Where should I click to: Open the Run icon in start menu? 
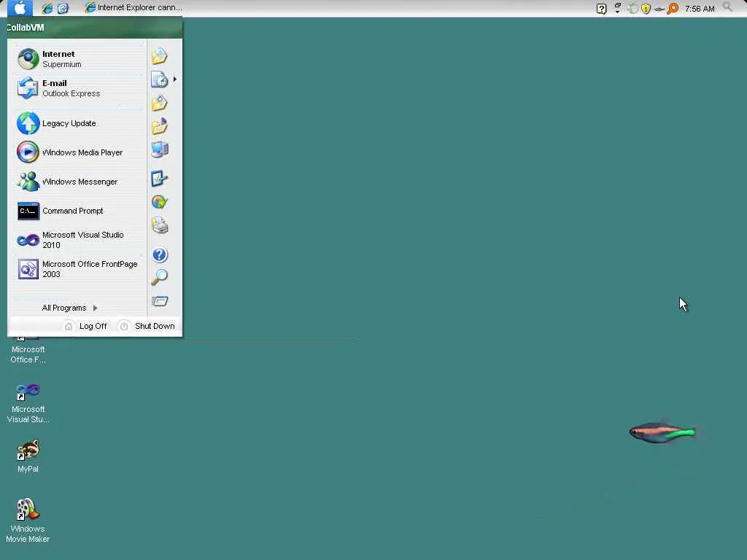160,301
